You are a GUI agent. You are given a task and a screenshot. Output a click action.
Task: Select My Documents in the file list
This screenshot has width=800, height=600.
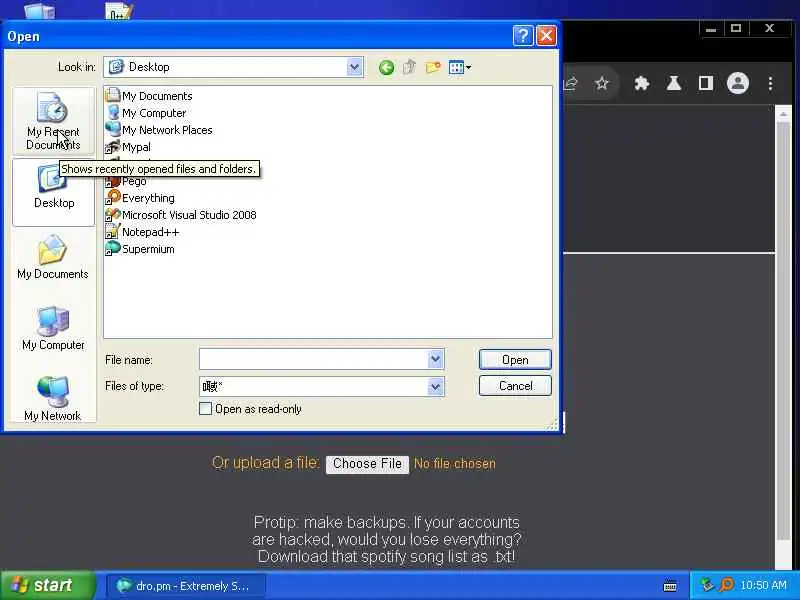tap(149, 96)
